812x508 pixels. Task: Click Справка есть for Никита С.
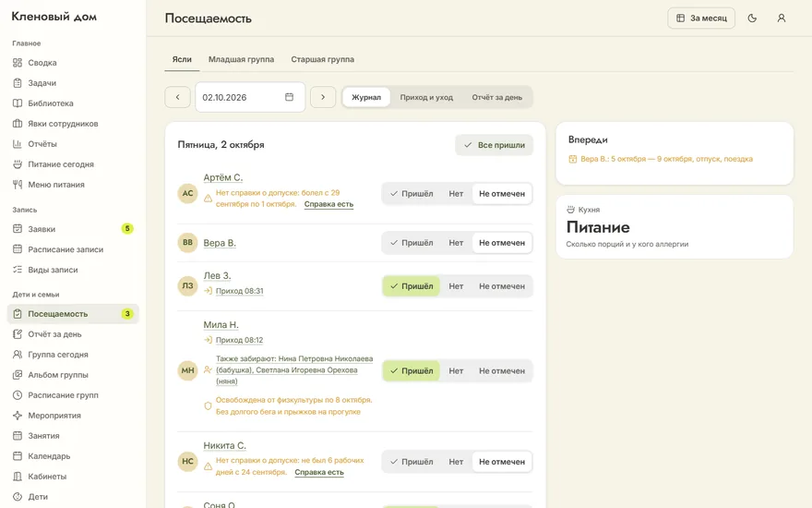[x=319, y=472]
